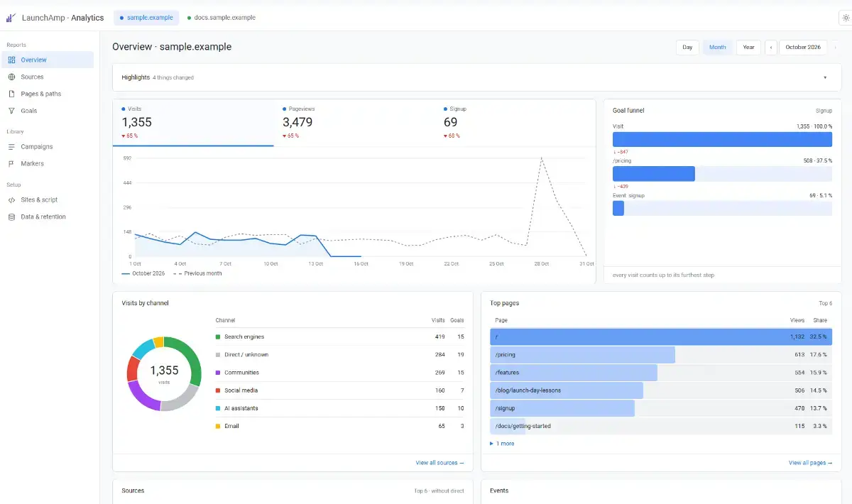Open Data & retention setup
The width and height of the screenshot is (852, 504).
[x=48, y=217]
